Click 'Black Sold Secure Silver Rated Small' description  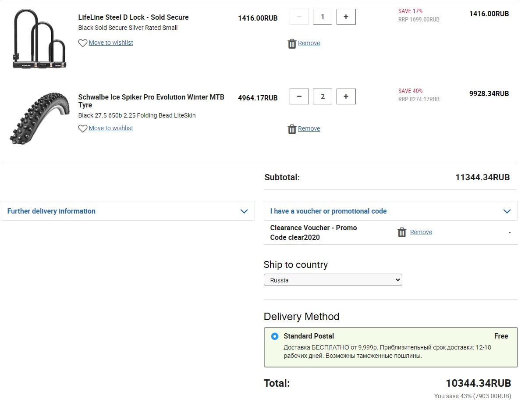128,28
